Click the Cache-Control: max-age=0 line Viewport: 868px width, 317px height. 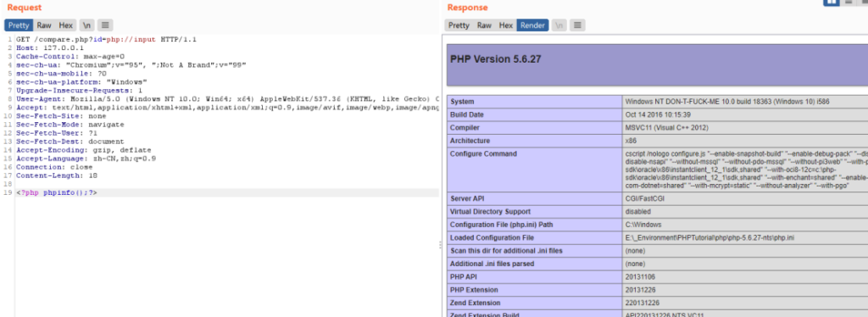(x=70, y=57)
